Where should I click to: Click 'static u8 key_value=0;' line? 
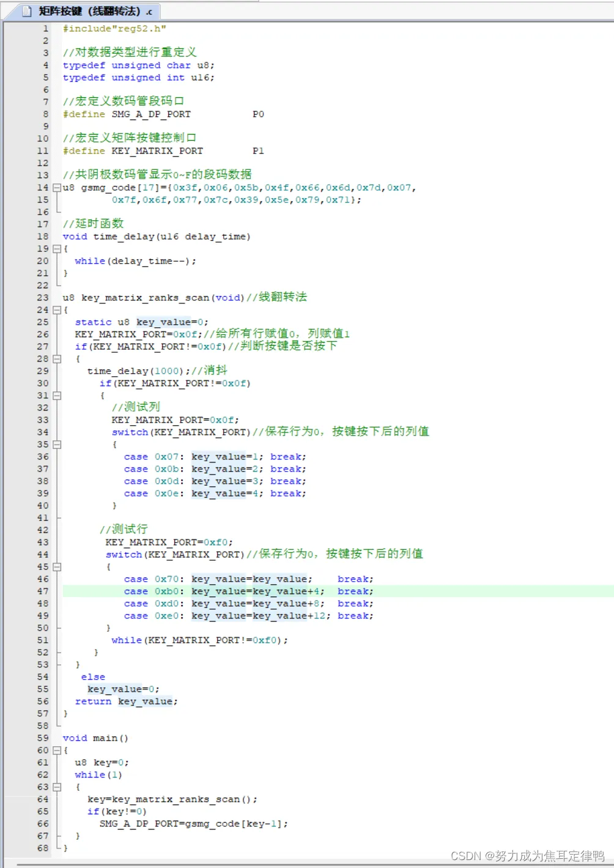pyautogui.click(x=142, y=322)
